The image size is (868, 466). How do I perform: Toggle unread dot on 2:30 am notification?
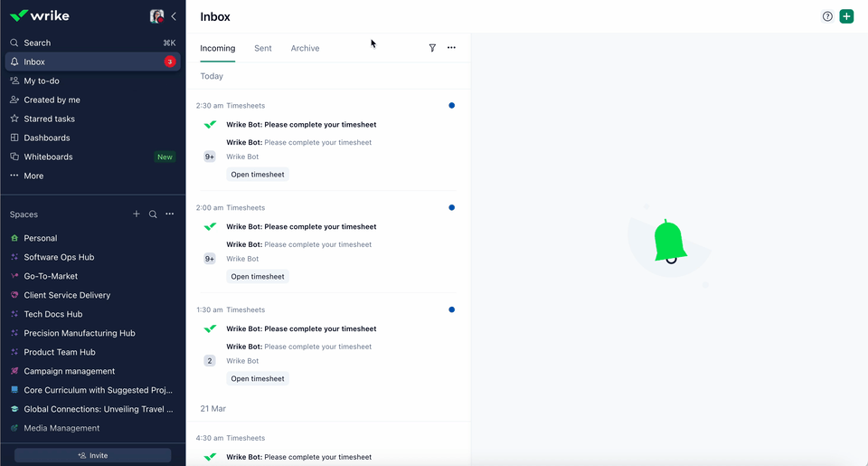[451, 106]
